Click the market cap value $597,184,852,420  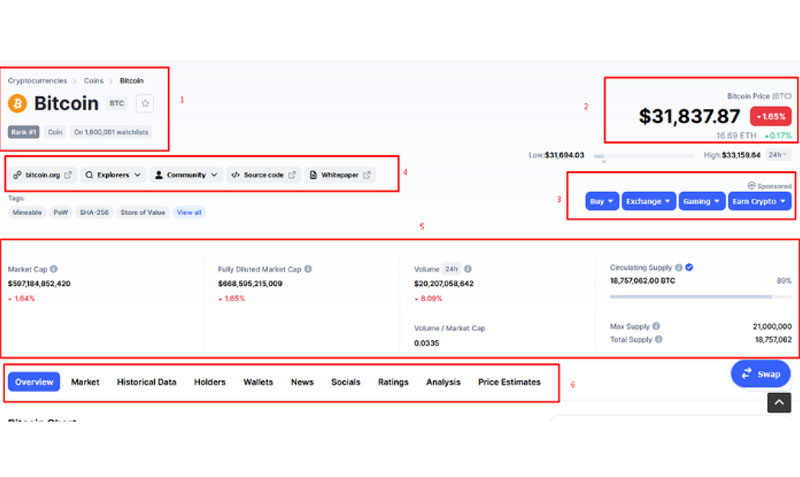[39, 284]
